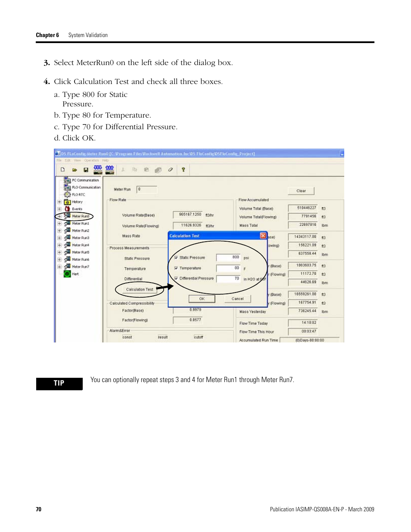Select the Meter Run6 tree label
The width and height of the screenshot is (411, 532).
[x=81, y=259]
